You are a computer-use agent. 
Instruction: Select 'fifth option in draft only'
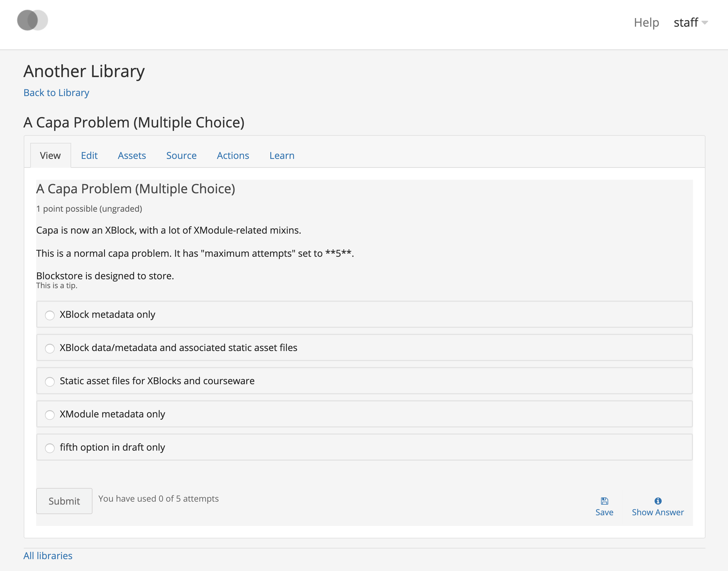click(x=50, y=448)
